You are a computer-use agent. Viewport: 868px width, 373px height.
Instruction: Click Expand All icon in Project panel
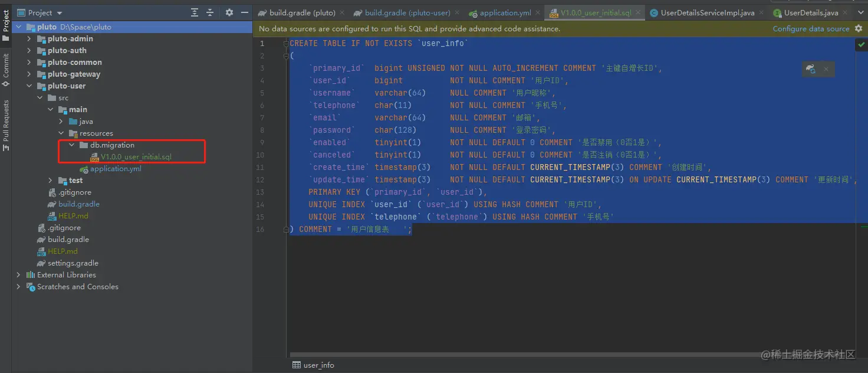(x=195, y=12)
